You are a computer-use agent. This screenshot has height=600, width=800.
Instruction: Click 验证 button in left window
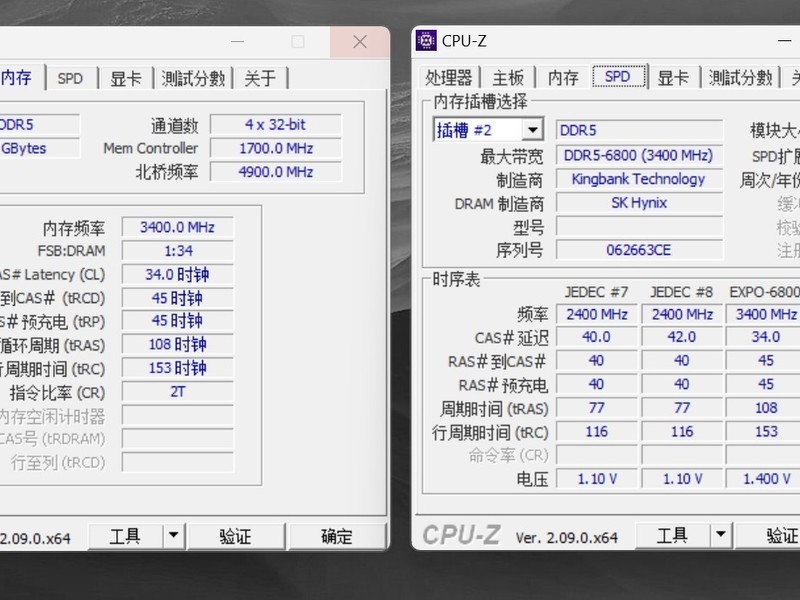coord(235,536)
